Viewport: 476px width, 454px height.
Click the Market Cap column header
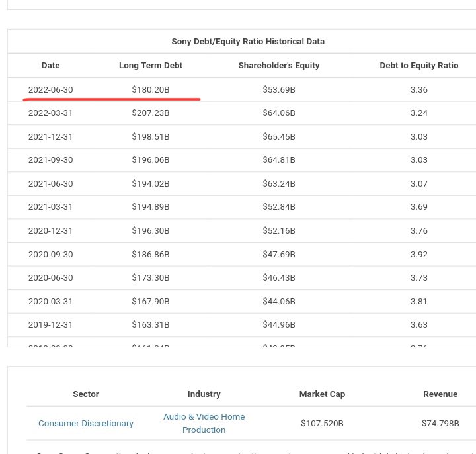click(x=322, y=394)
